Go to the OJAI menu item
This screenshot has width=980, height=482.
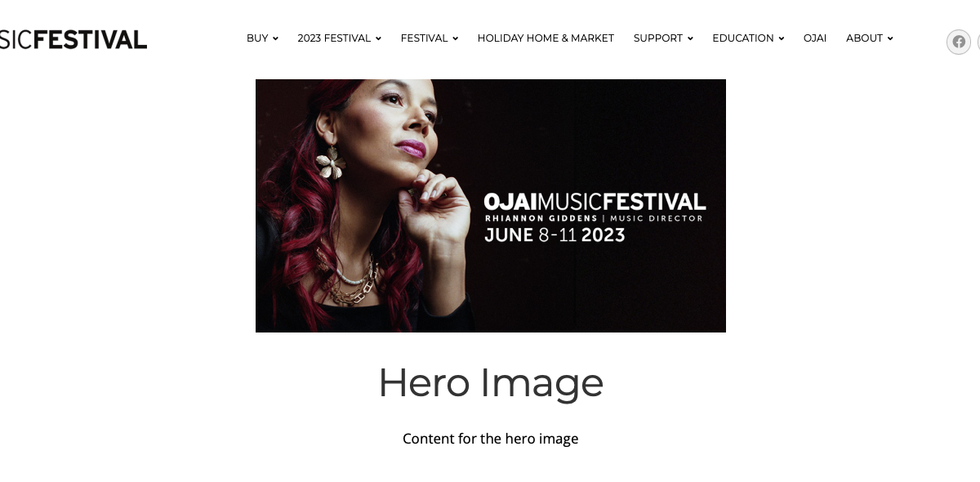[x=815, y=38]
